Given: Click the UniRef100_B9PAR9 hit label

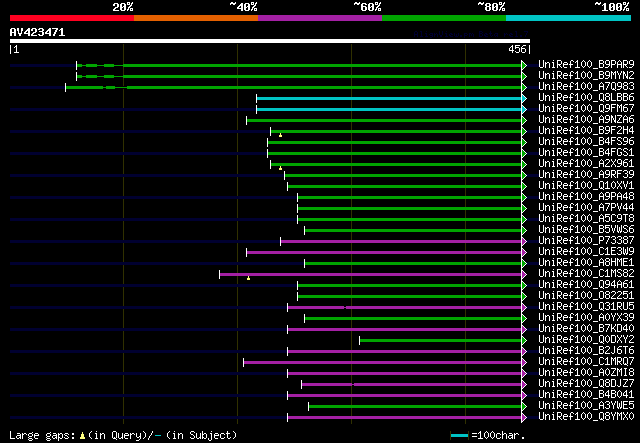Looking at the screenshot, I should tap(586, 65).
